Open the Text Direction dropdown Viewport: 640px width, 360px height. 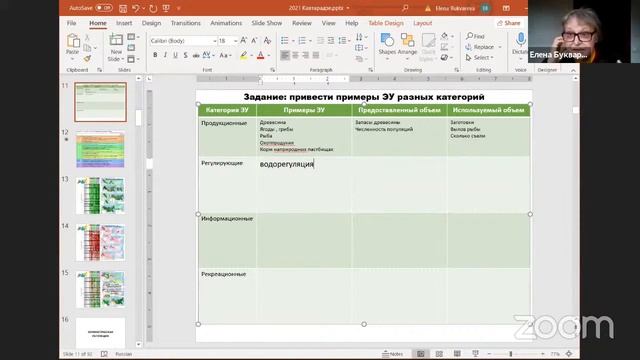361,37
